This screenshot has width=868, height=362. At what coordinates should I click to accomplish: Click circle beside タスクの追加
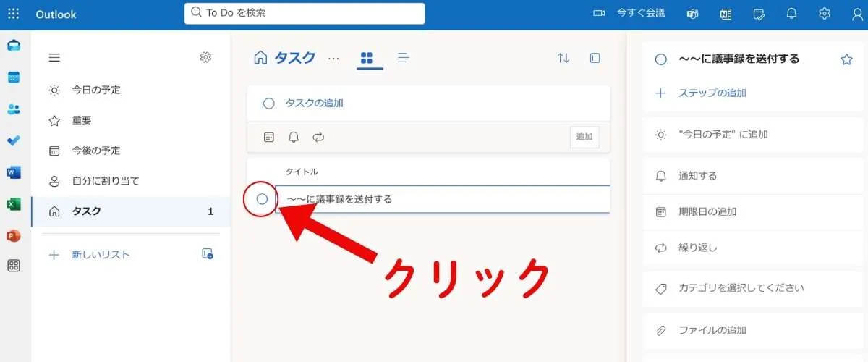coord(268,104)
